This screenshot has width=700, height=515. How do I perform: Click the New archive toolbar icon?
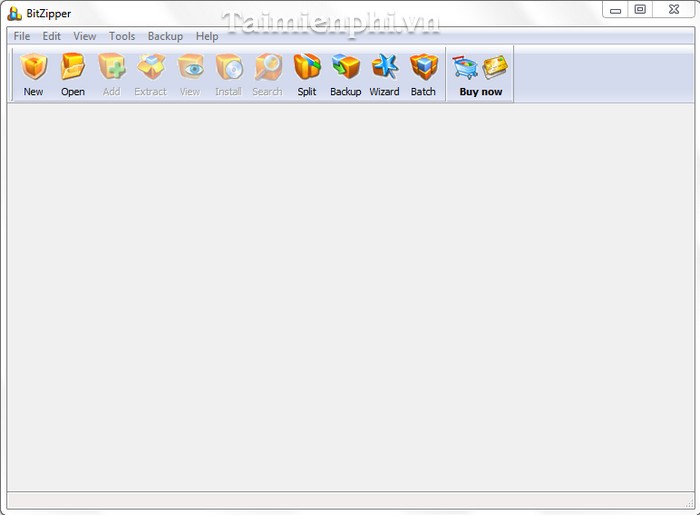34,68
